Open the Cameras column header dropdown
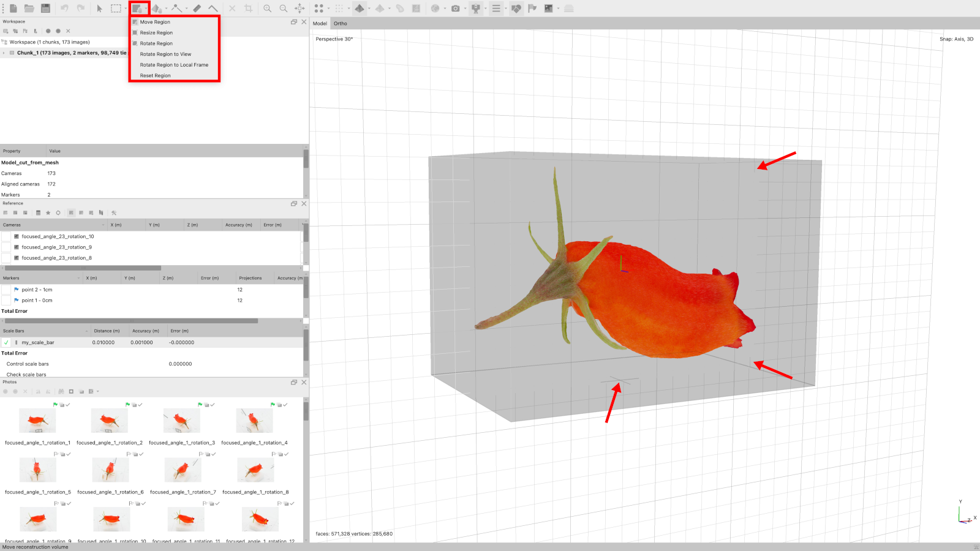 click(103, 225)
